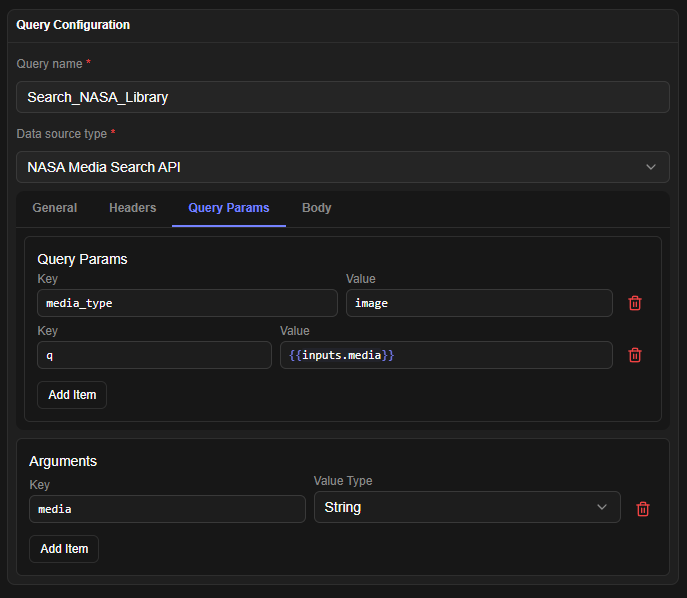Switch to the General tab
Image resolution: width=687 pixels, height=598 pixels.
coord(55,208)
